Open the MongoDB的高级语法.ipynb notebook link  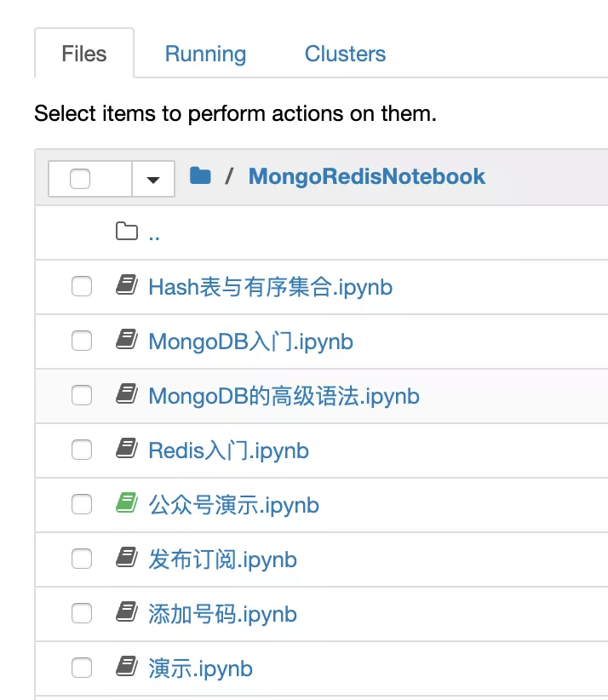coord(284,396)
